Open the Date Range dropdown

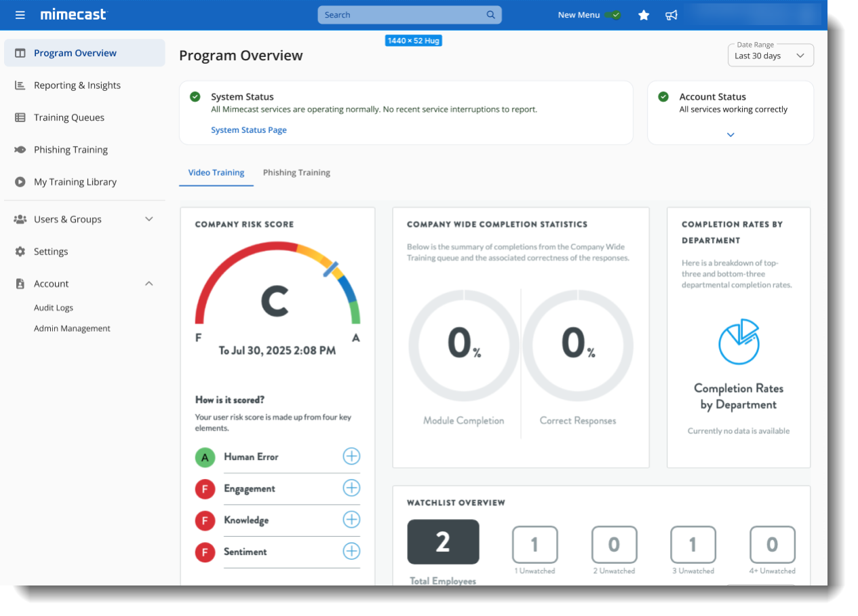[x=771, y=56]
